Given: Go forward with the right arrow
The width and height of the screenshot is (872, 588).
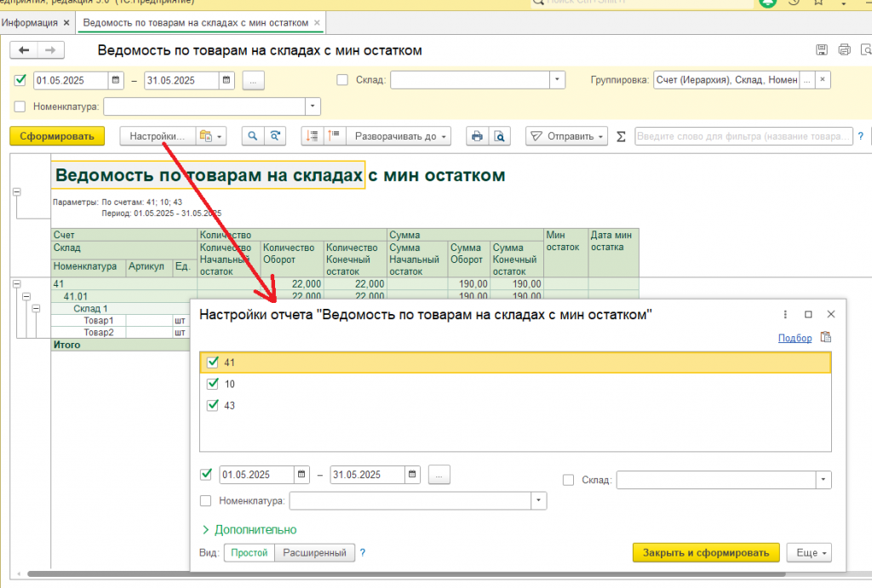Looking at the screenshot, I should 50,50.
